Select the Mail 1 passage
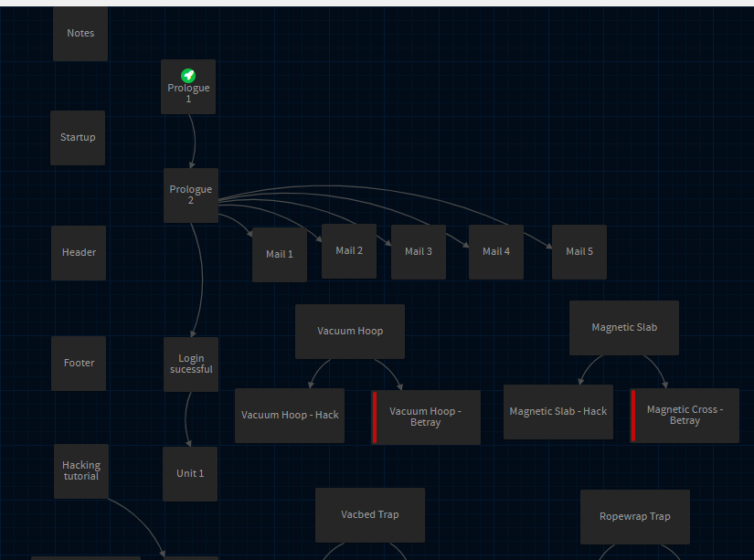754x560 pixels. (x=280, y=255)
